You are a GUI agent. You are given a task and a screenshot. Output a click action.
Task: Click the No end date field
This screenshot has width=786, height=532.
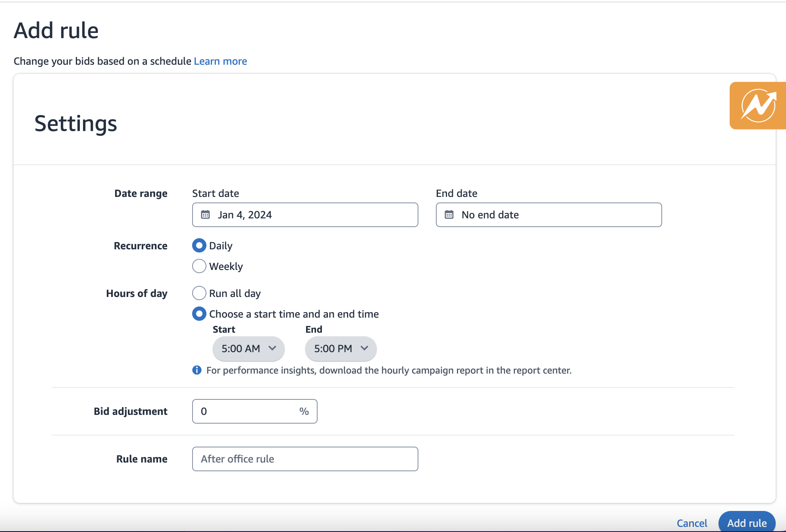(x=549, y=214)
